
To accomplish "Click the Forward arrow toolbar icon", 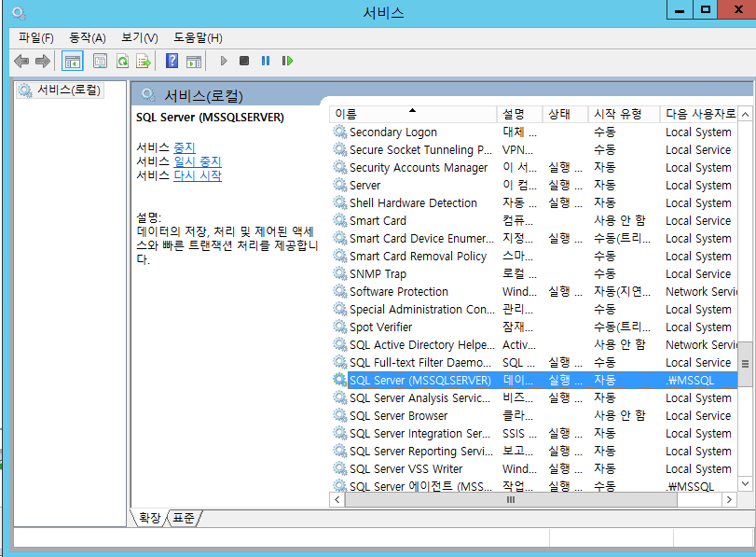I will click(x=43, y=62).
